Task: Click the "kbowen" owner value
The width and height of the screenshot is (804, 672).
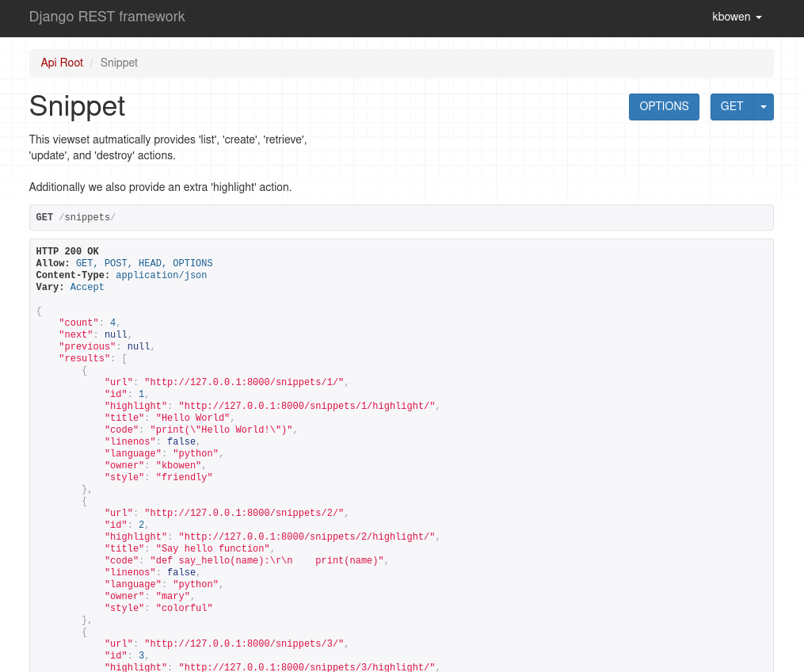Action: click(x=178, y=465)
